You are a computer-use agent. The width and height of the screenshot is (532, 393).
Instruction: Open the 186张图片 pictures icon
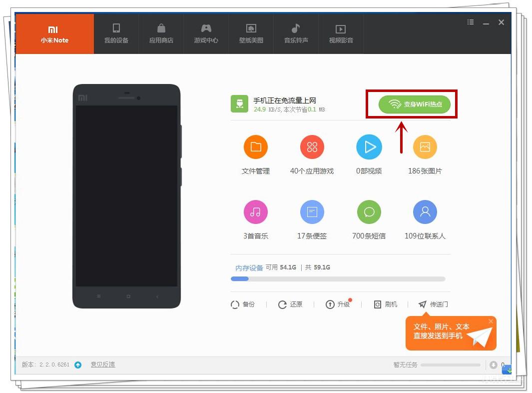pyautogui.click(x=425, y=147)
